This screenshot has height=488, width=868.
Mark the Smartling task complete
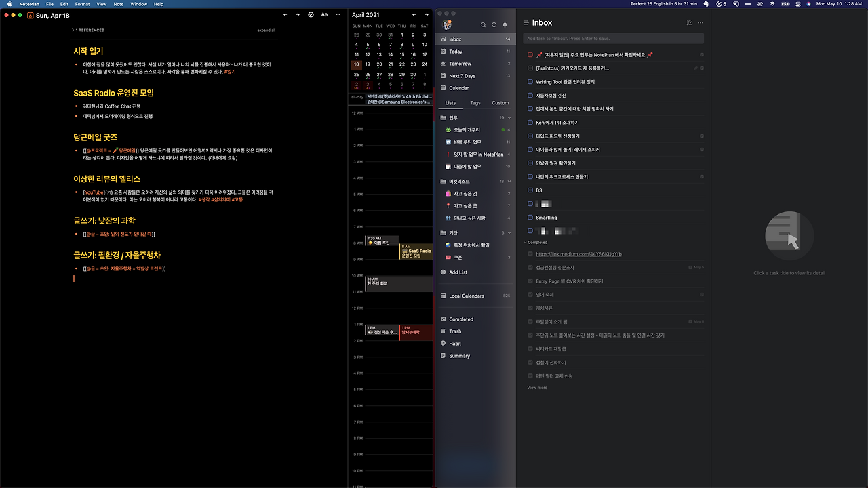[x=530, y=218]
